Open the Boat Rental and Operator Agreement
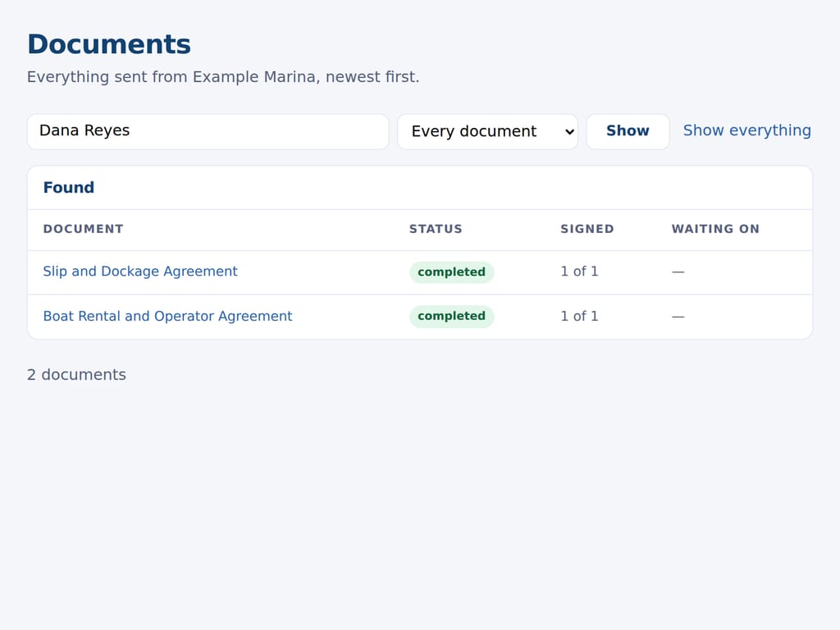The height and width of the screenshot is (630, 840). [x=167, y=316]
